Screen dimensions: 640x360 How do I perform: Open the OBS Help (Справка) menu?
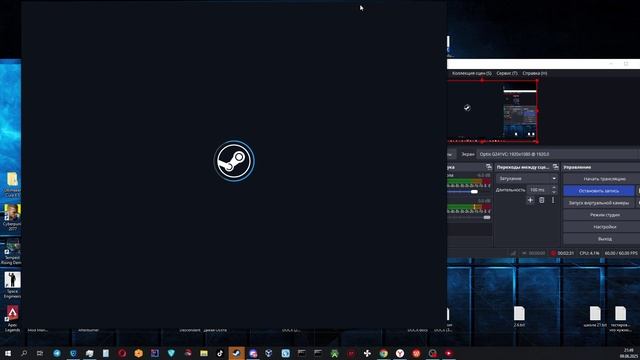coord(535,73)
